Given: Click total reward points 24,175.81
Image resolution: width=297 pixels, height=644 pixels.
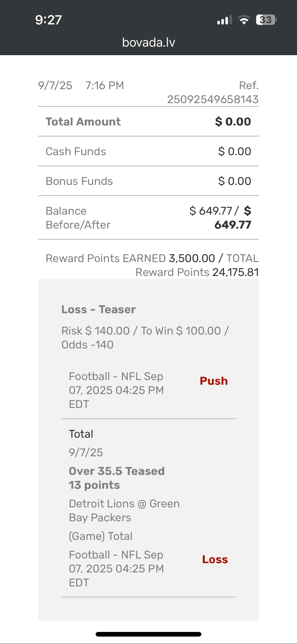Looking at the screenshot, I should 235,272.
